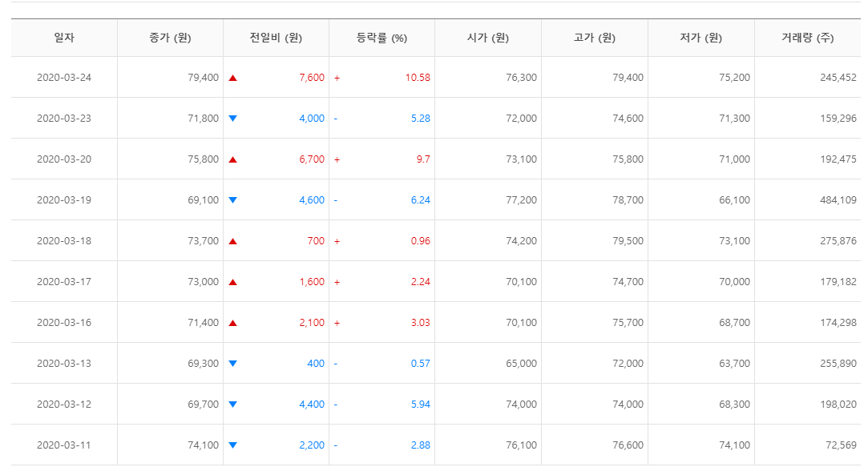Click the blue down arrow in the 2020-03-23 row
868x467 pixels.
[x=233, y=119]
